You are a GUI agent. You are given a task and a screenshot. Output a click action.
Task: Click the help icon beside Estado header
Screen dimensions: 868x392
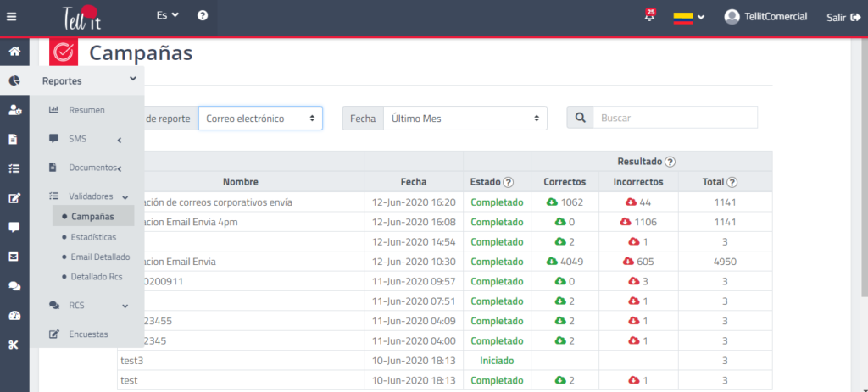509,182
